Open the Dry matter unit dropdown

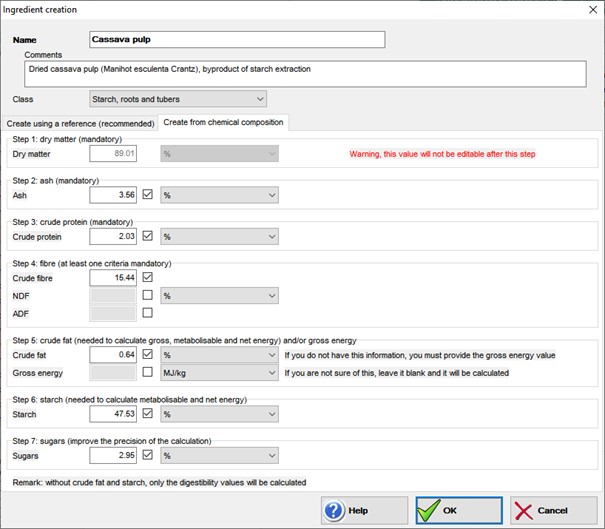point(220,154)
